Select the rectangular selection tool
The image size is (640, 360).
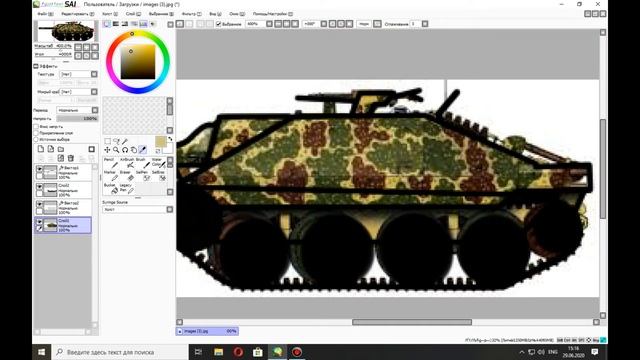tap(107, 141)
